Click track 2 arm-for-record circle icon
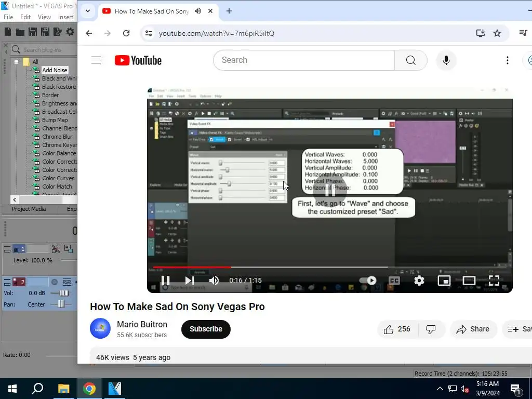 click(x=54, y=282)
